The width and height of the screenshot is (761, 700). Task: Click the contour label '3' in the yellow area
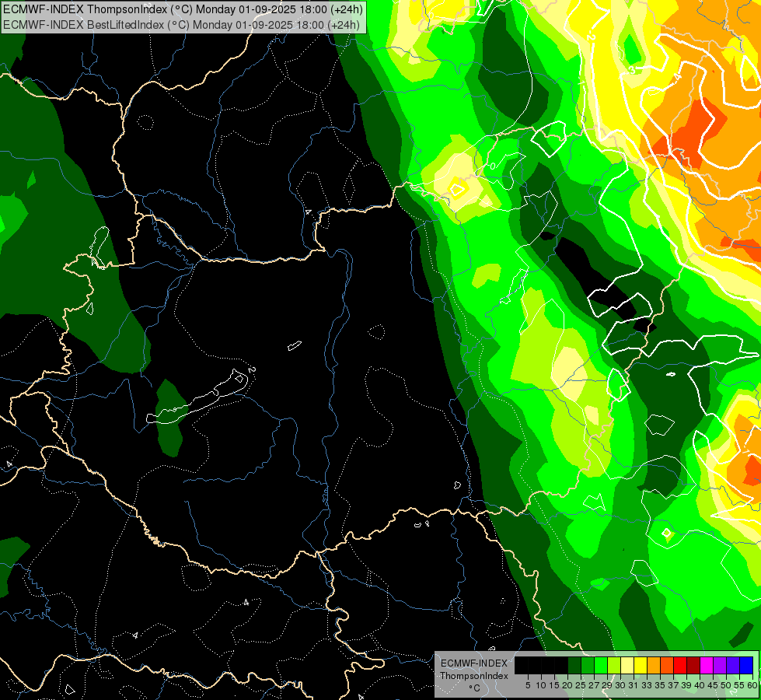pyautogui.click(x=631, y=70)
